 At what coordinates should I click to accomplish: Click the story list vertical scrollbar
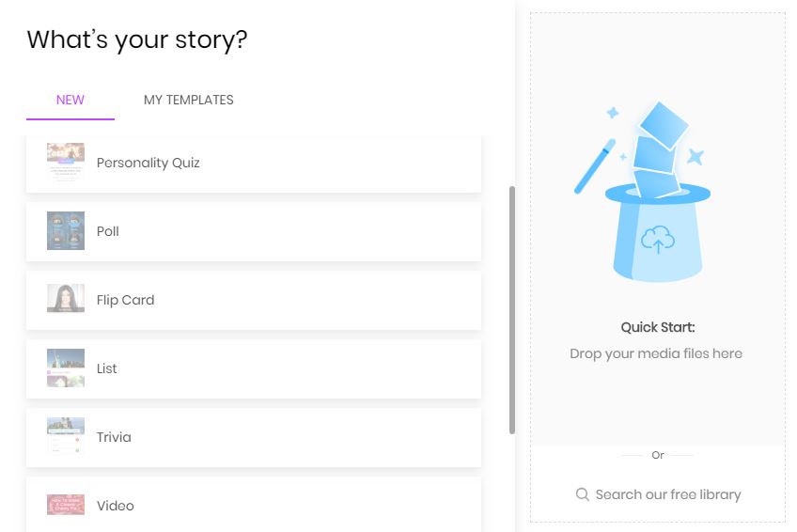(x=512, y=310)
